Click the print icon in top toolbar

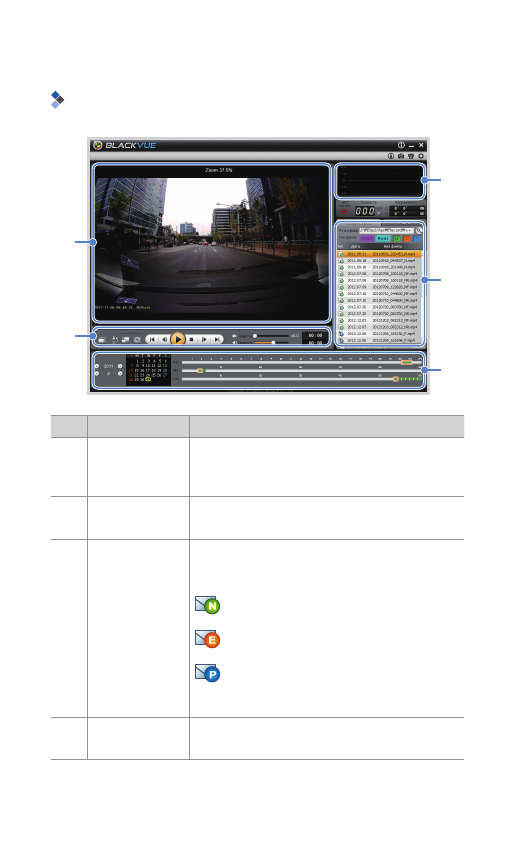[411, 156]
